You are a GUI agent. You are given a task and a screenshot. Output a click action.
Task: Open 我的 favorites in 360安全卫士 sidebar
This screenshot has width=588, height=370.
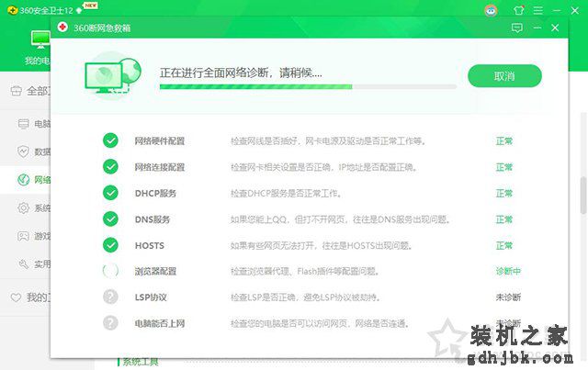(30, 297)
